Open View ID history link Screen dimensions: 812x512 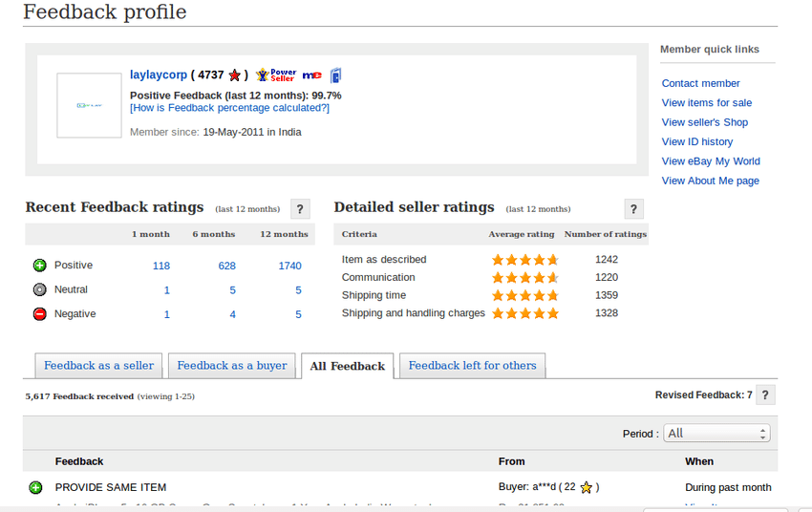(697, 141)
